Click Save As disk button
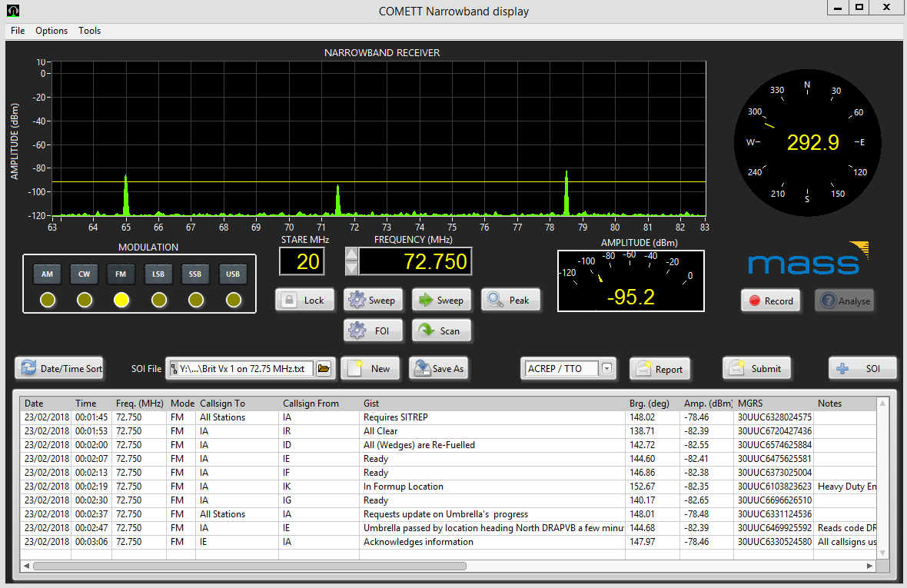 coord(438,369)
